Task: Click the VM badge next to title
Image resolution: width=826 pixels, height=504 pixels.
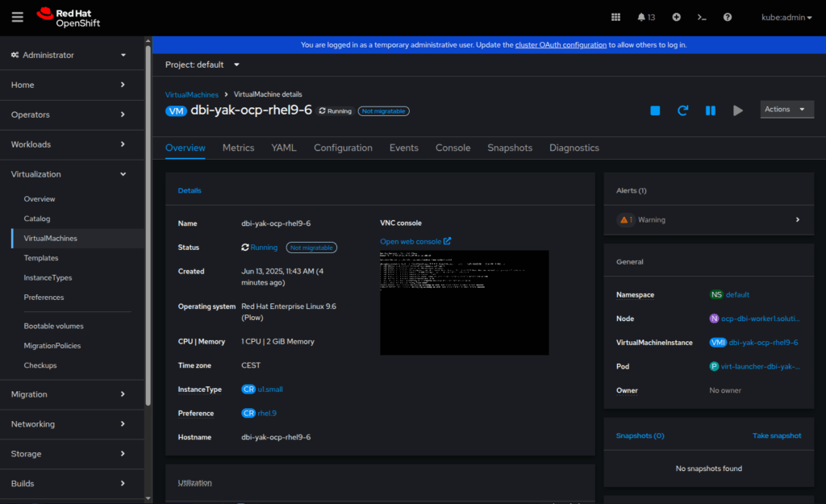Action: (x=176, y=111)
